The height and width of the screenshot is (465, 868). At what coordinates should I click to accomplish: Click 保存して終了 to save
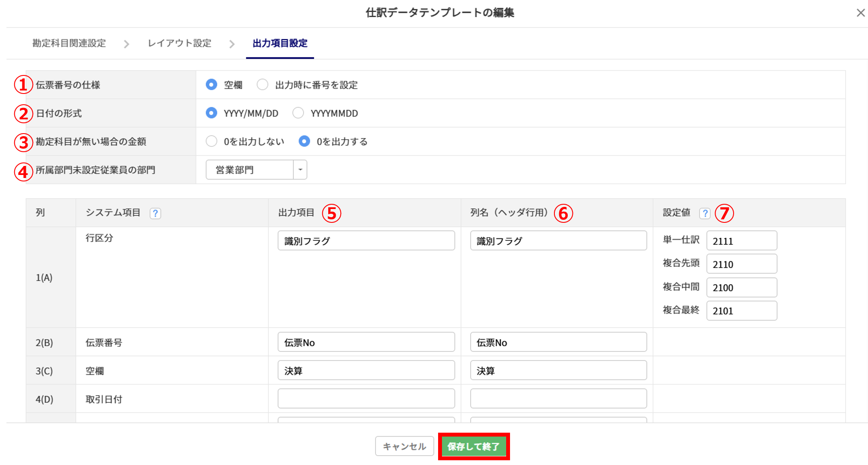(473, 446)
